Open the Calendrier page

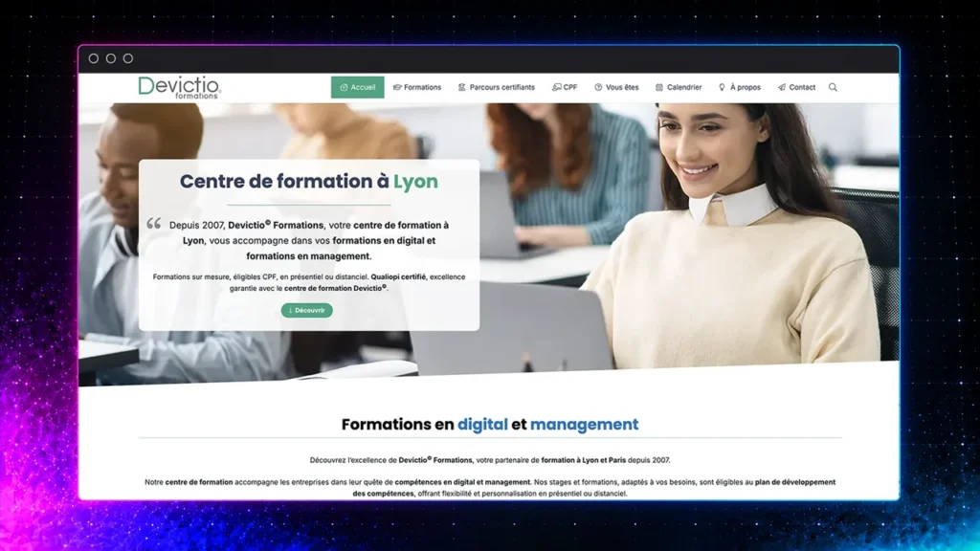[679, 87]
